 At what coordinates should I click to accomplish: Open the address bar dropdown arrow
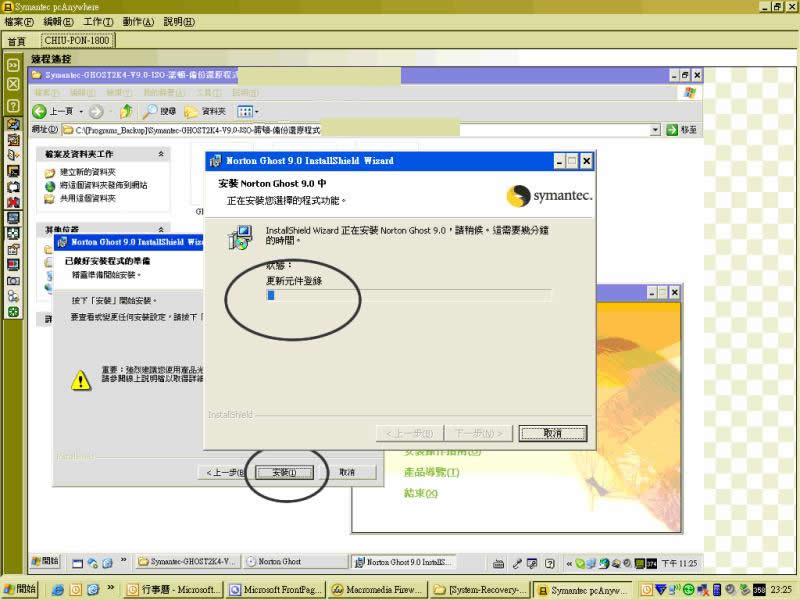coord(656,130)
